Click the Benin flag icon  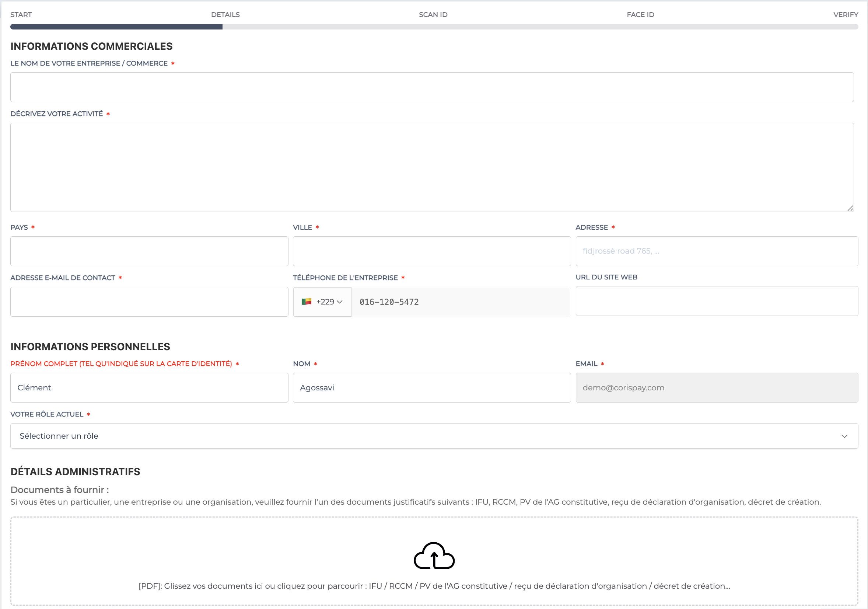[x=307, y=302]
